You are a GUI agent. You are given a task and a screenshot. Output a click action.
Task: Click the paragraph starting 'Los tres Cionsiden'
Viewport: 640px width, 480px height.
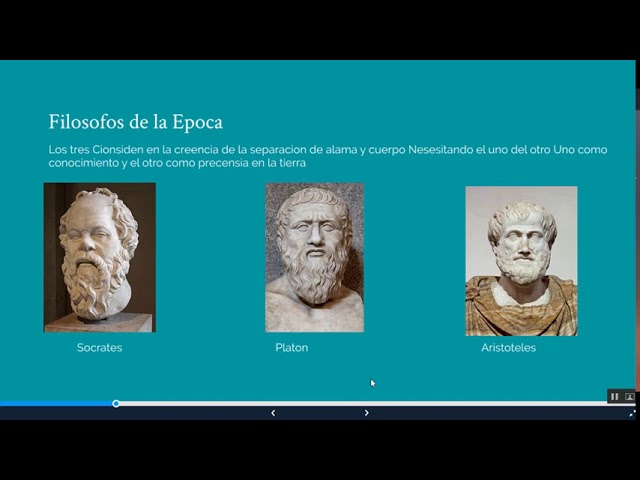point(328,156)
